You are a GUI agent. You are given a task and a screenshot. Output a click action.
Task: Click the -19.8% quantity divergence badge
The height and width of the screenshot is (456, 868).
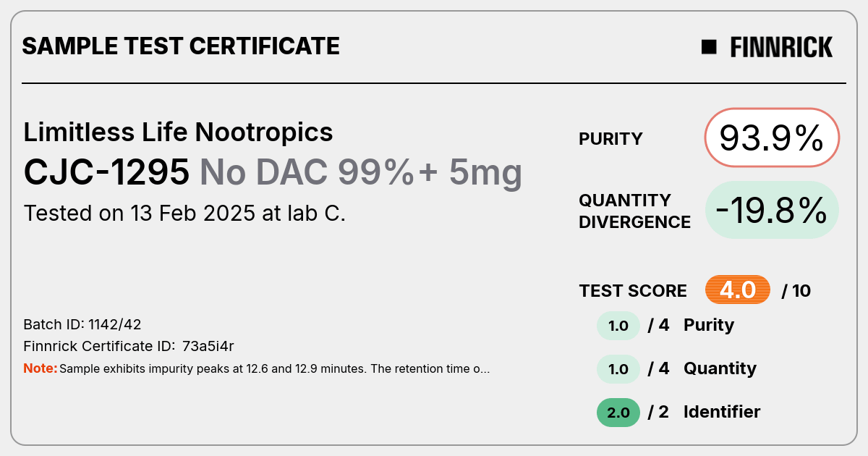pyautogui.click(x=772, y=210)
